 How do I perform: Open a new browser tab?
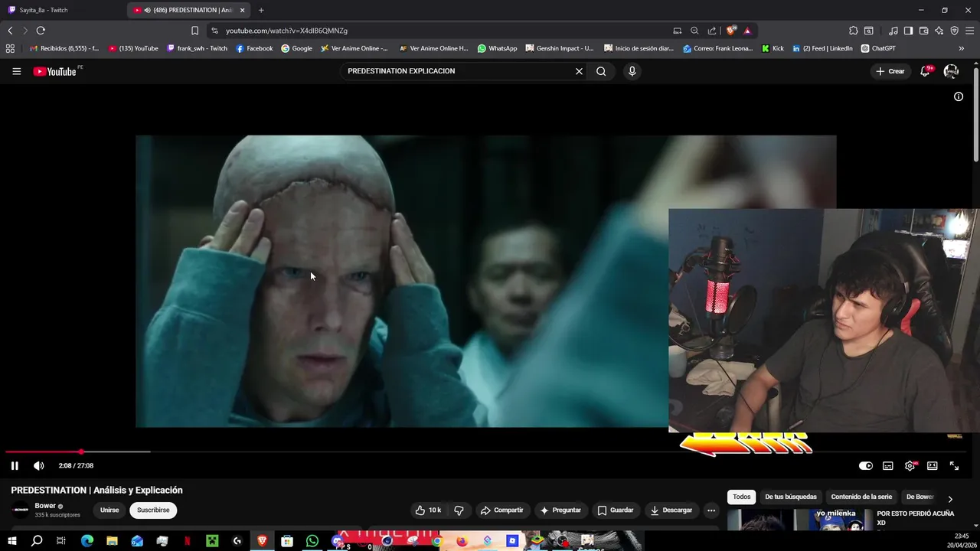coord(261,10)
